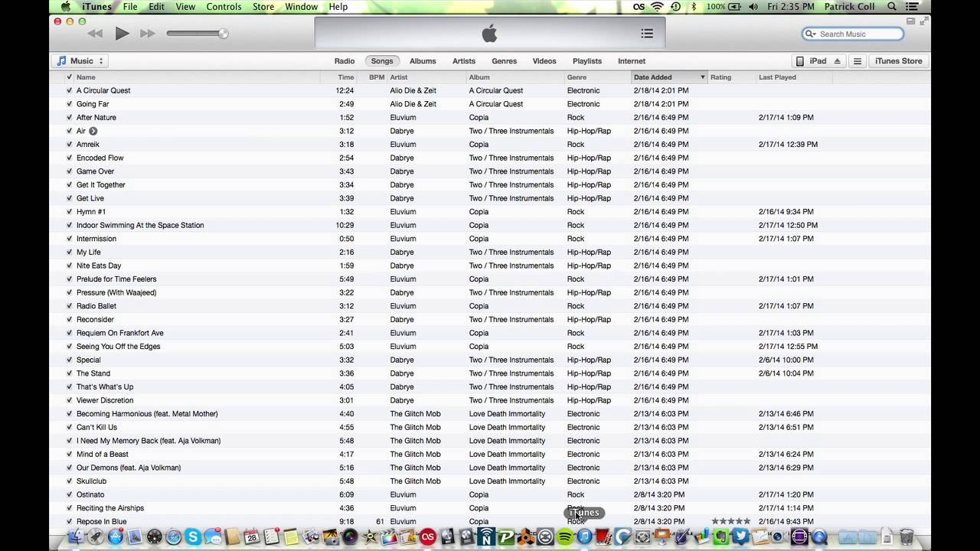Set star rating on Repose In Blue
980x551 pixels.
(731, 521)
